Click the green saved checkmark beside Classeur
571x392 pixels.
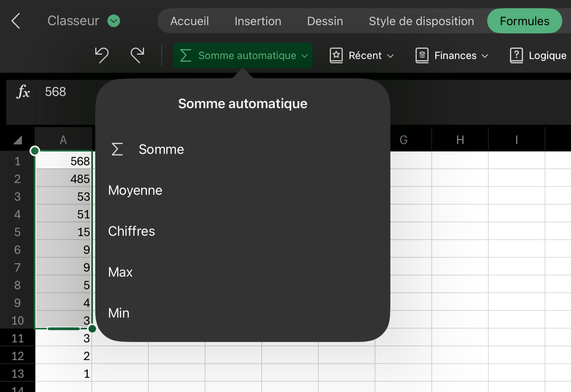tap(114, 21)
